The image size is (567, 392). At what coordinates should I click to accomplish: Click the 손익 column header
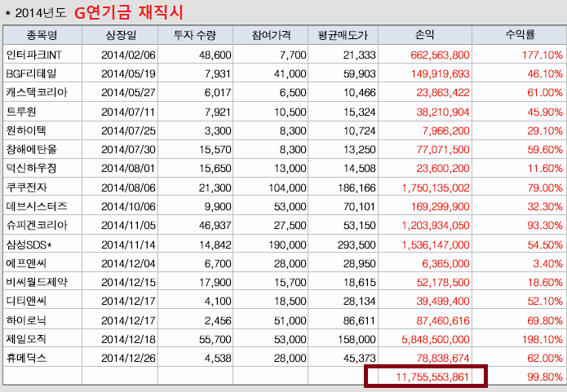[x=424, y=35]
